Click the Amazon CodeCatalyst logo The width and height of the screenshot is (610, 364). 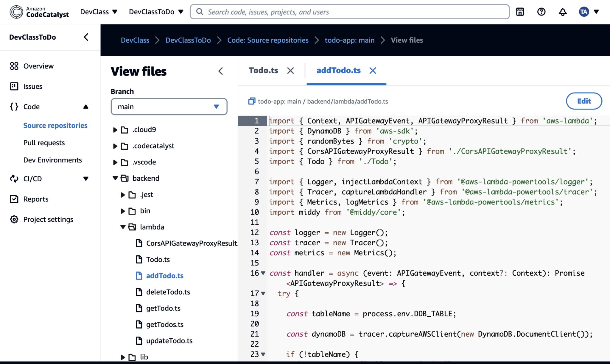pos(39,12)
